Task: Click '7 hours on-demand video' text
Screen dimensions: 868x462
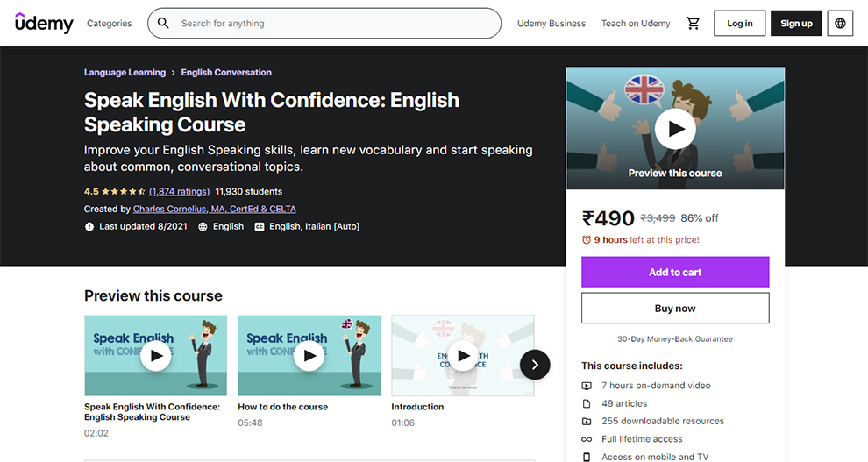Action: tap(656, 386)
